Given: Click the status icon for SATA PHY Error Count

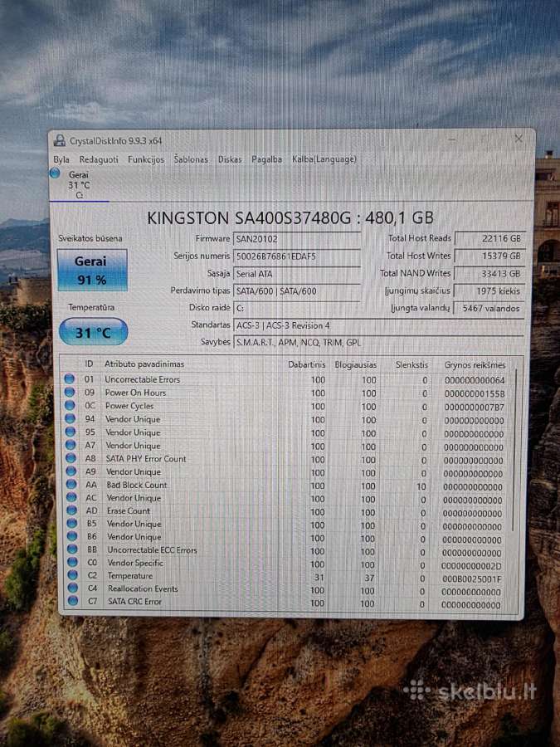Looking at the screenshot, I should point(71,458).
